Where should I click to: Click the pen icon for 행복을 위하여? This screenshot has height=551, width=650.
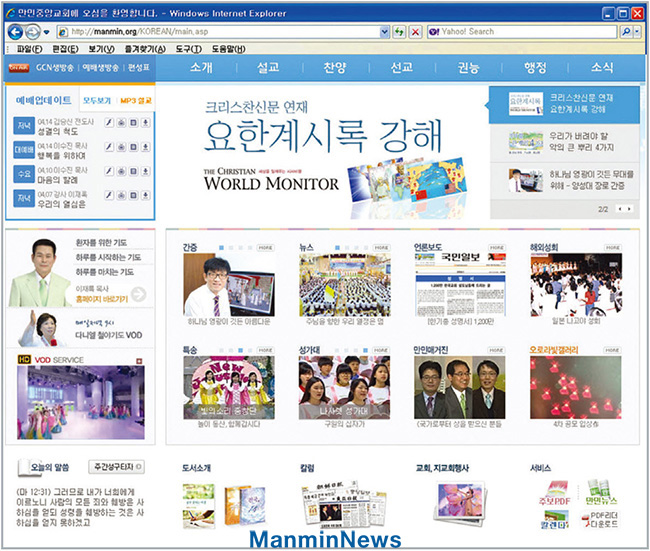[x=109, y=147]
